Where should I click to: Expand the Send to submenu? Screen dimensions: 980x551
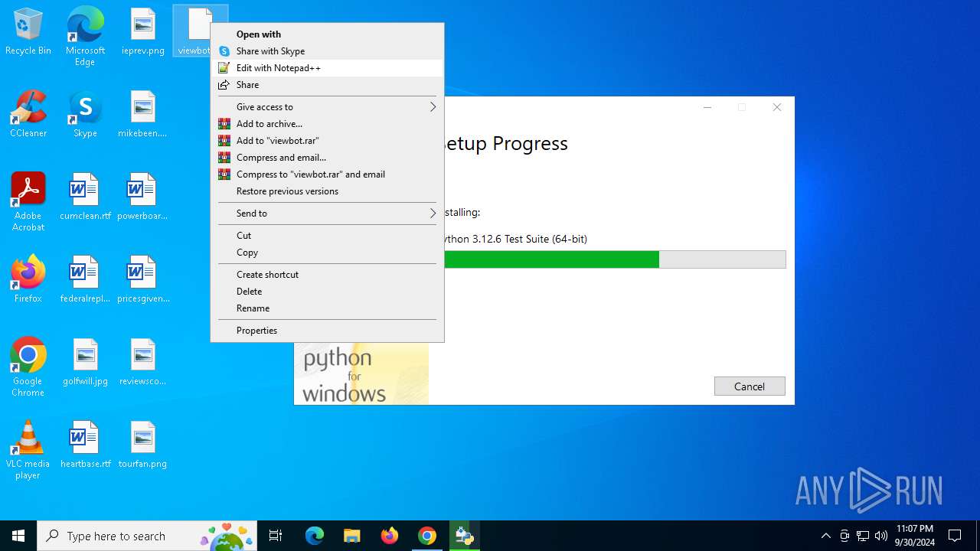(x=327, y=214)
